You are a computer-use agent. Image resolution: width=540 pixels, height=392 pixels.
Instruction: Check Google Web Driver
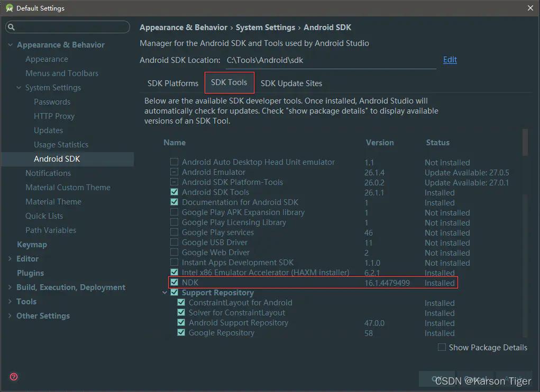click(174, 252)
